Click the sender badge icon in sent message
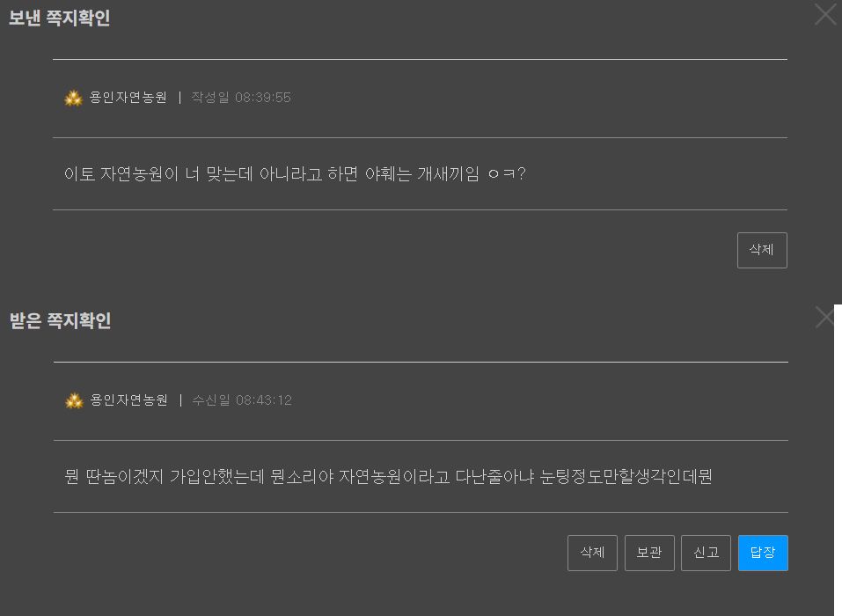The image size is (842, 616). click(x=73, y=98)
